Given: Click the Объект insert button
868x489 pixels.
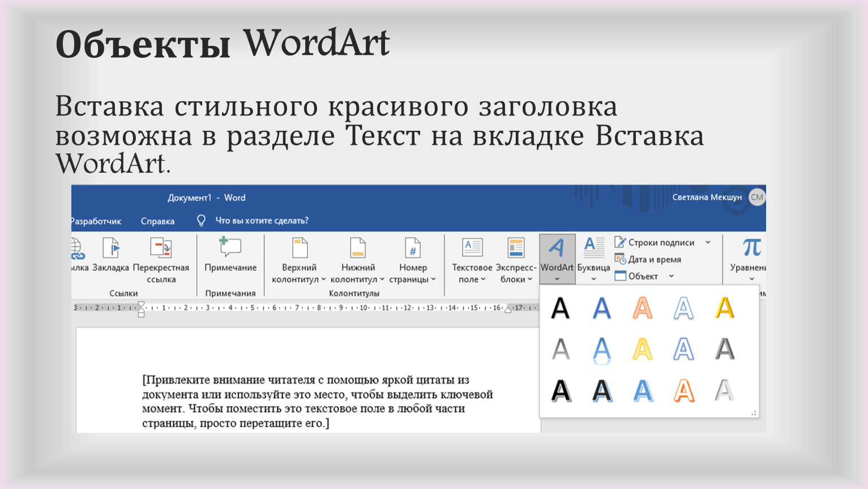Looking at the screenshot, I should coord(637,276).
